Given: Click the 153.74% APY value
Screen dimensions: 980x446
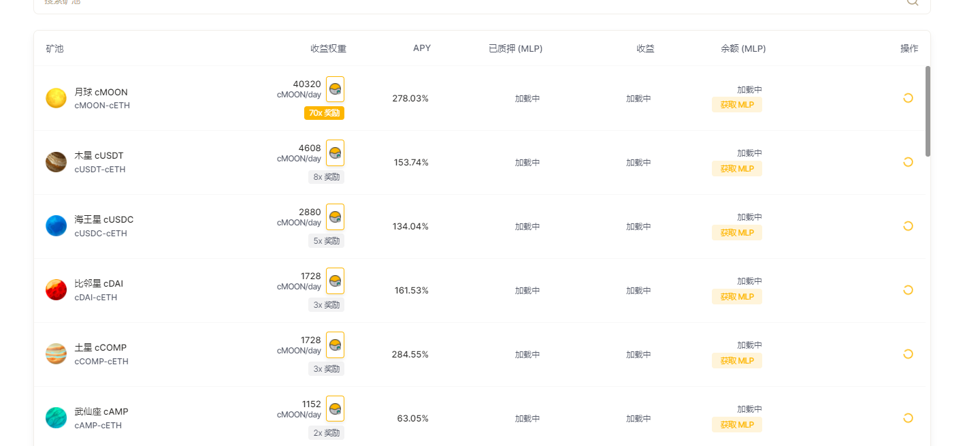Looking at the screenshot, I should 411,163.
